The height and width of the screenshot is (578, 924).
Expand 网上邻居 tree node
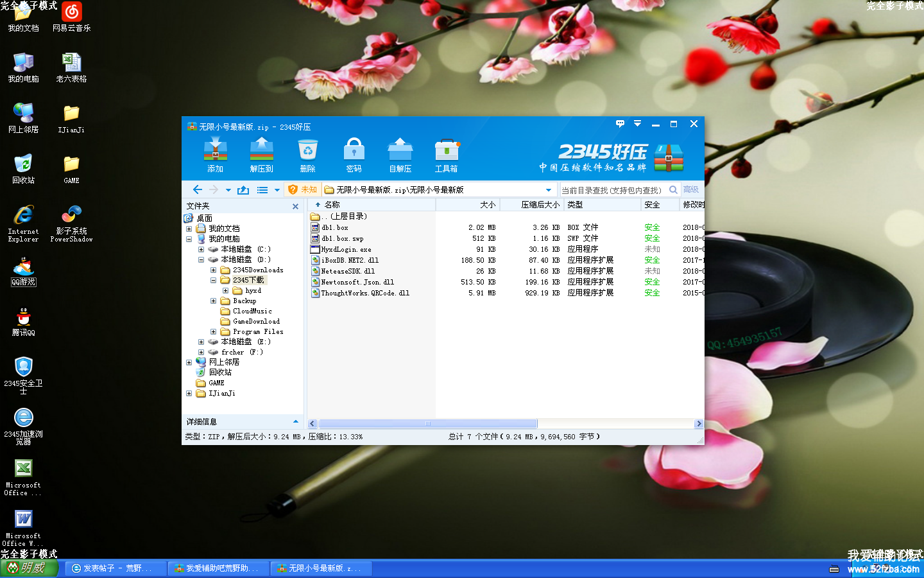coord(189,362)
